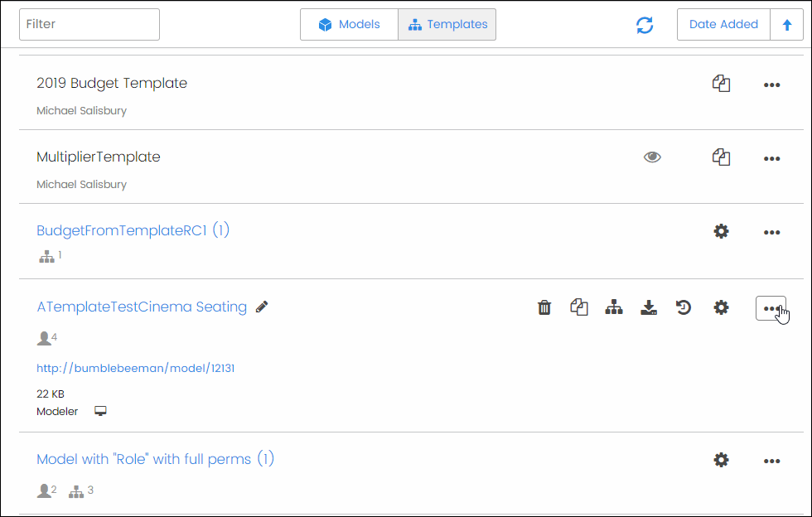Open the Date Added sort dropdown

pos(723,25)
